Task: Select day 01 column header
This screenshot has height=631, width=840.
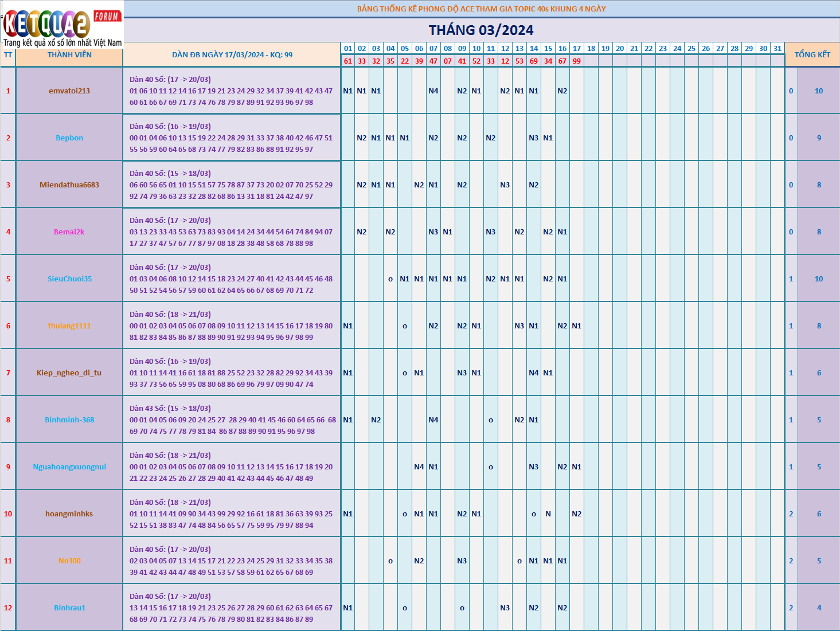Action: [x=348, y=49]
